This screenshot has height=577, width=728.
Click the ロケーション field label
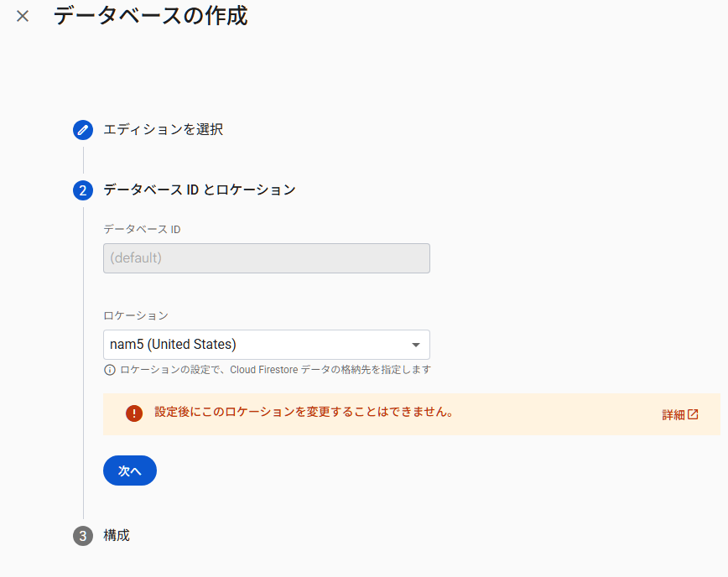(135, 315)
